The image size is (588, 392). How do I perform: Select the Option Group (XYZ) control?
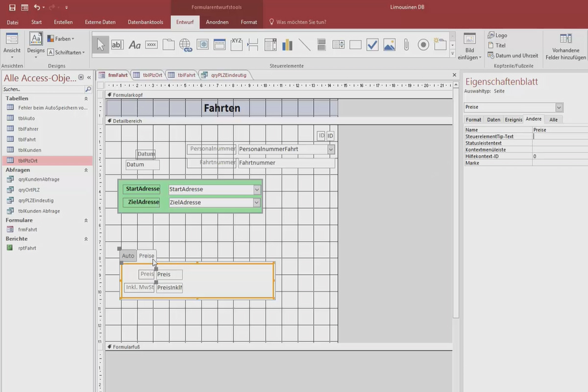tap(237, 44)
